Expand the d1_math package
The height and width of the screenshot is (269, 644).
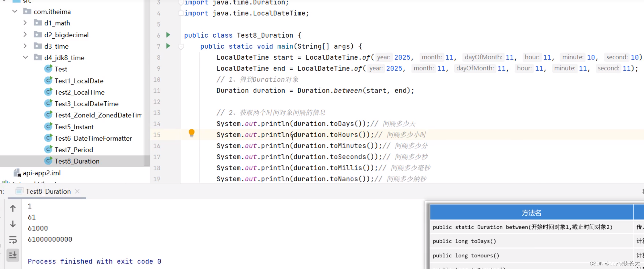click(x=25, y=23)
